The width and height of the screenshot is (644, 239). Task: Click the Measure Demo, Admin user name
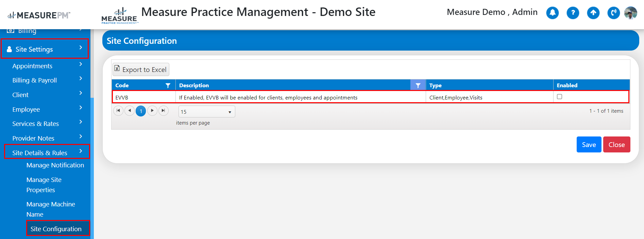(x=492, y=12)
